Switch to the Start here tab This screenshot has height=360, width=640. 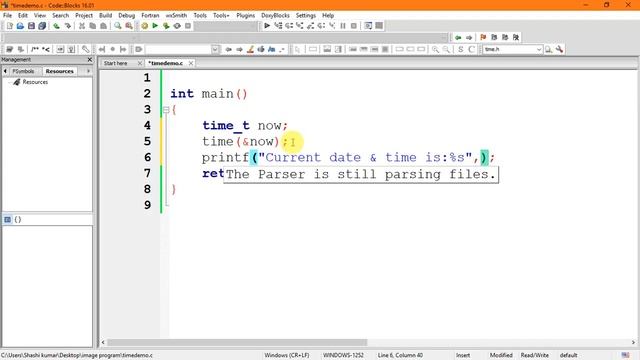[x=116, y=63]
